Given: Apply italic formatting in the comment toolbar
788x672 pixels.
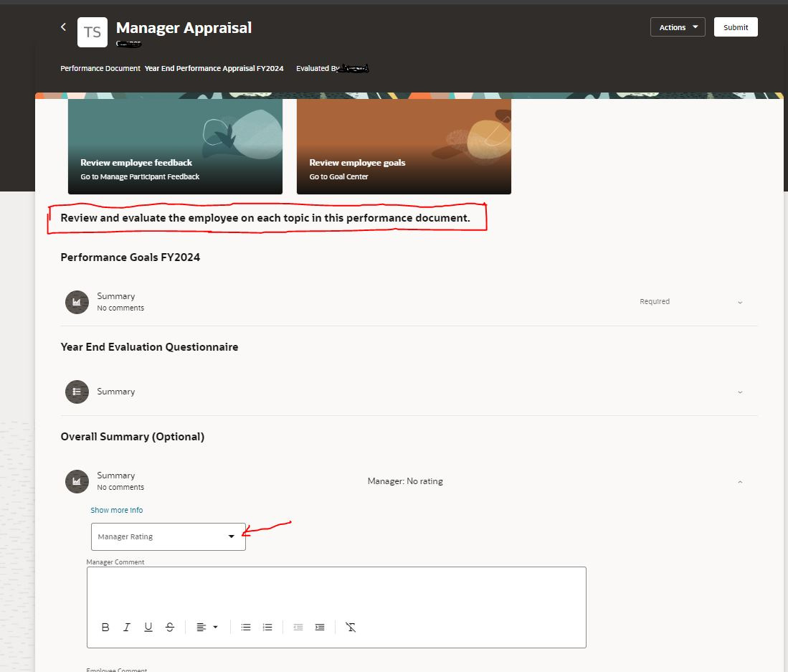Looking at the screenshot, I should tap(127, 627).
